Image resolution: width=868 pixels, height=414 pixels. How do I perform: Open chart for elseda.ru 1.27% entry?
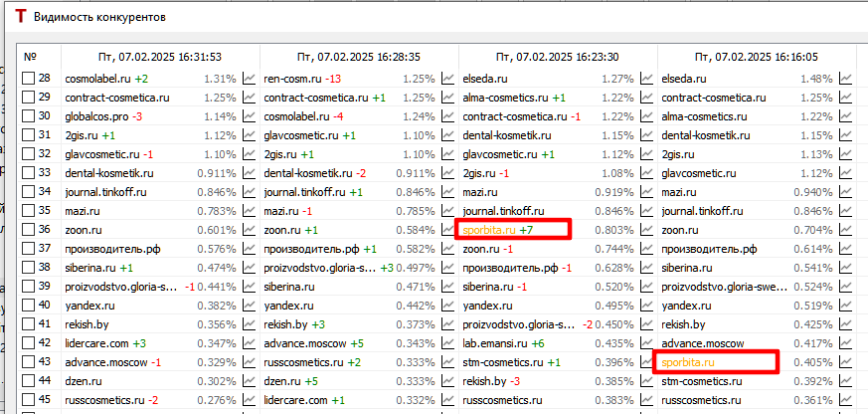(x=646, y=80)
